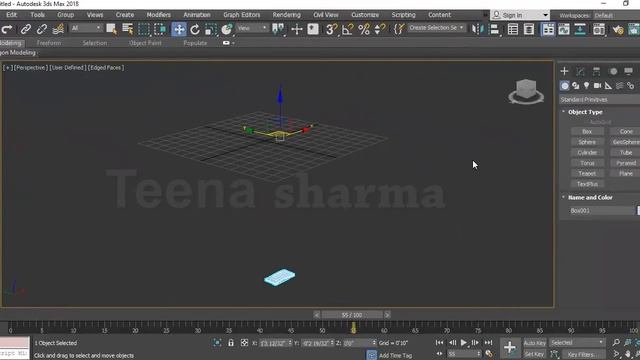The image size is (640, 360).
Task: Open Select by Name list
Action: 128,29
